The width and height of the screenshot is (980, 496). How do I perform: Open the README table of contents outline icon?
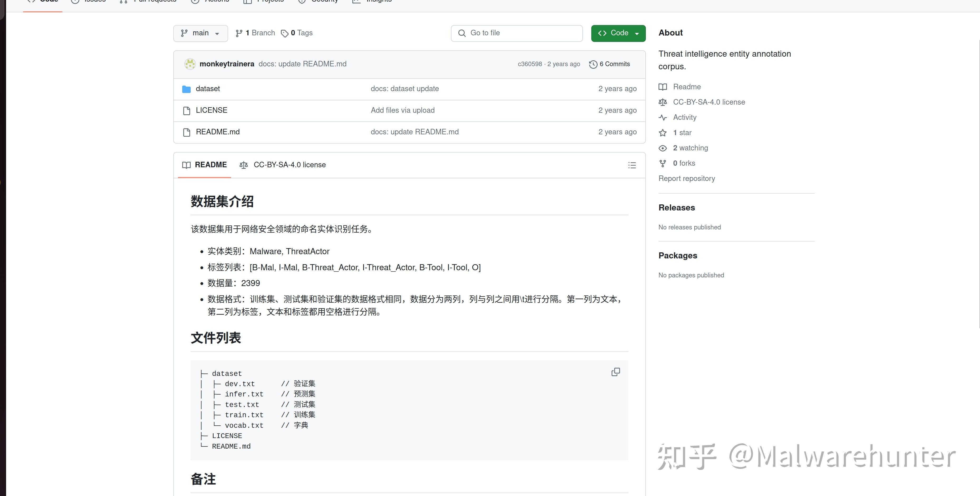632,165
